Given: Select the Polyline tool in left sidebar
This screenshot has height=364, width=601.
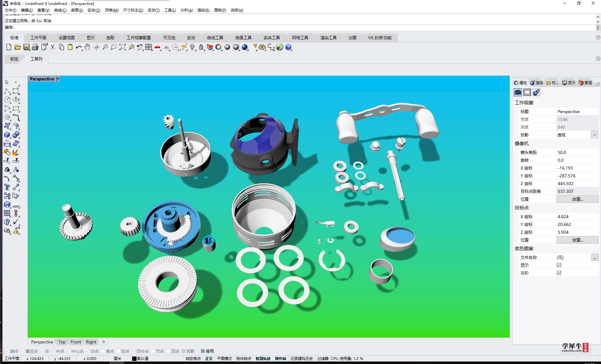Looking at the screenshot, I should click(7, 91).
